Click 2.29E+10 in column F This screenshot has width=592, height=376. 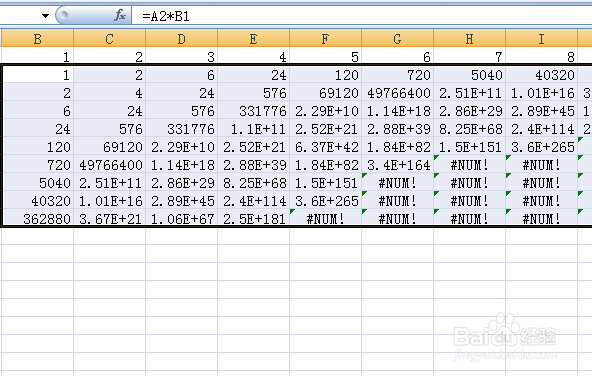(x=325, y=111)
